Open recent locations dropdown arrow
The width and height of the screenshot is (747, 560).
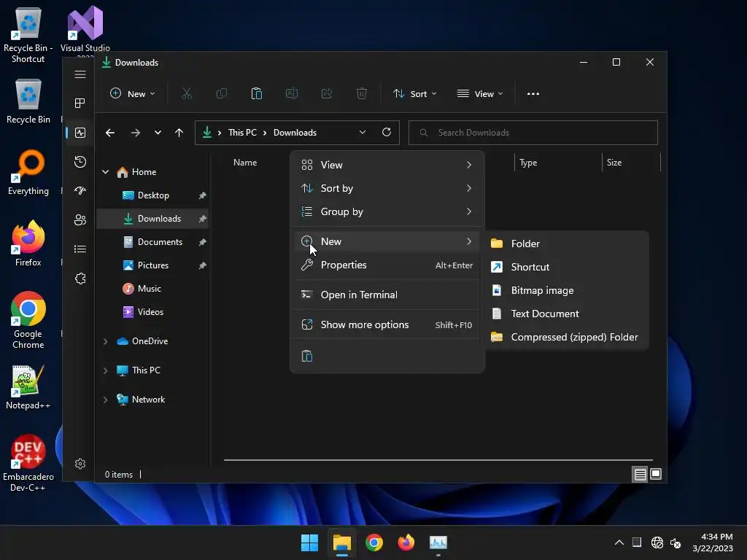click(x=158, y=133)
